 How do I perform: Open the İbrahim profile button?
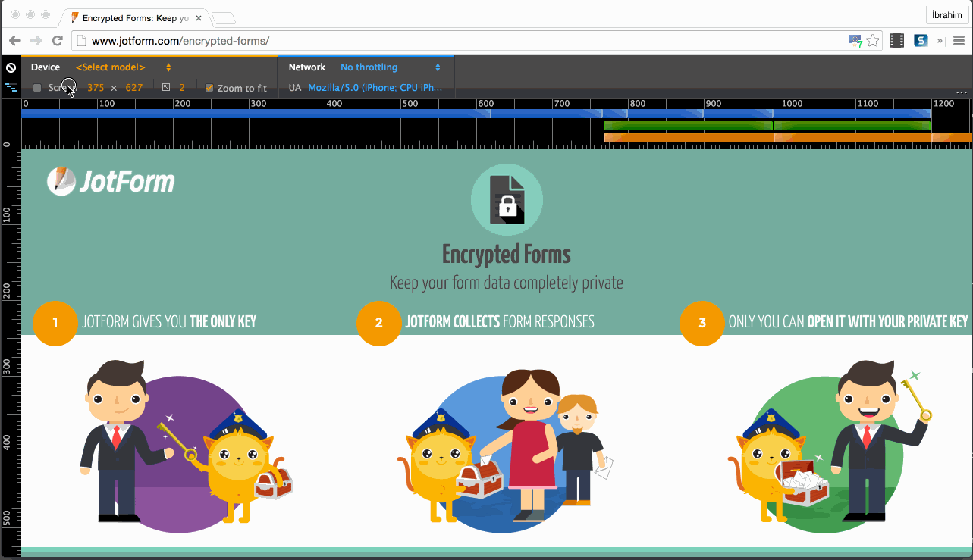point(946,15)
